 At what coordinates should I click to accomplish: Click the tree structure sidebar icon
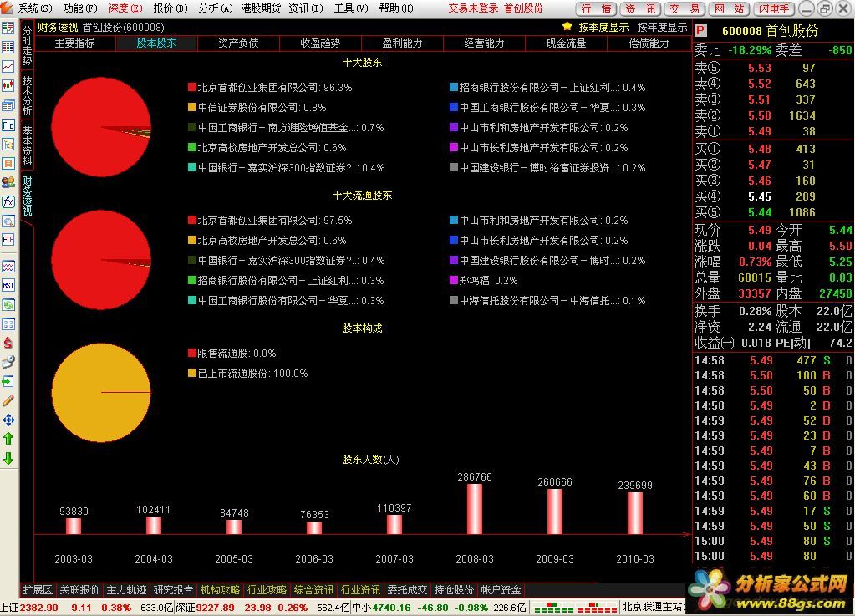[8, 144]
